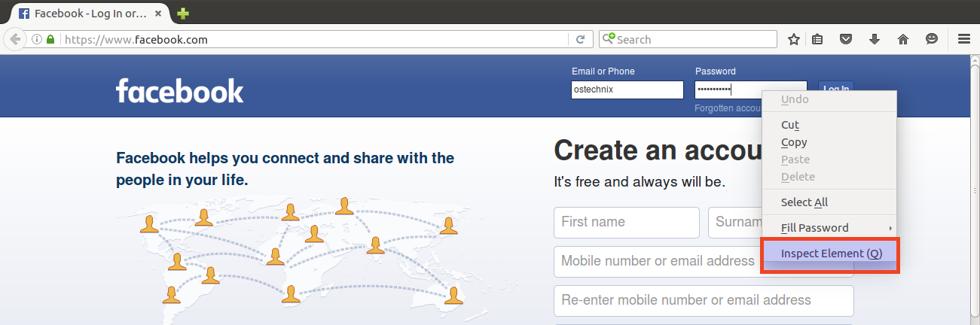Click the site information icon in URL bar

(x=37, y=40)
